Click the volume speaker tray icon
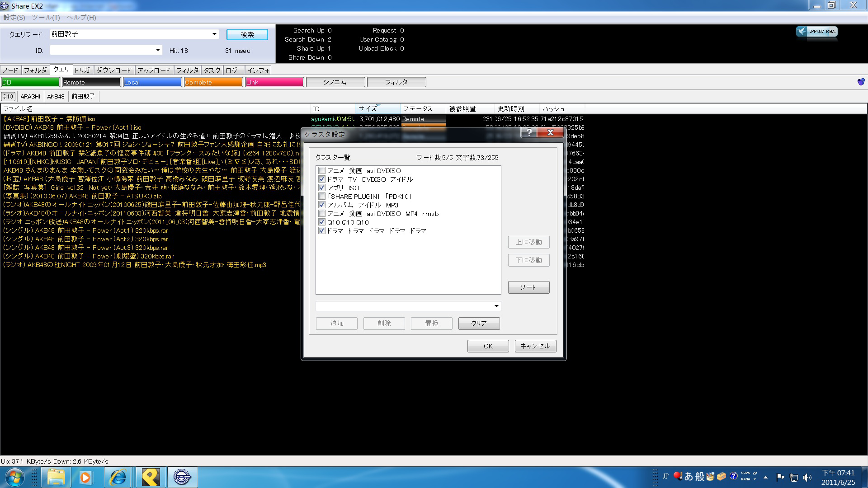Viewport: 868px width, 488px height. (807, 477)
